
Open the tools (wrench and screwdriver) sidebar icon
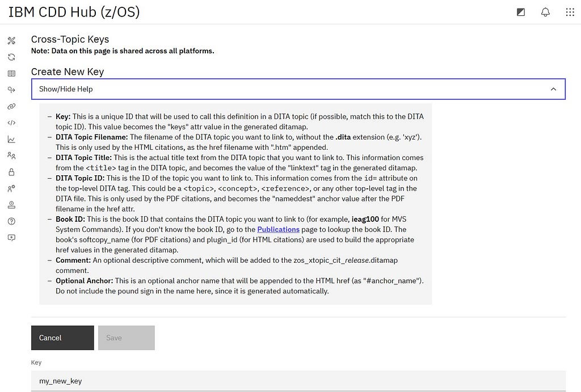[x=11, y=40]
